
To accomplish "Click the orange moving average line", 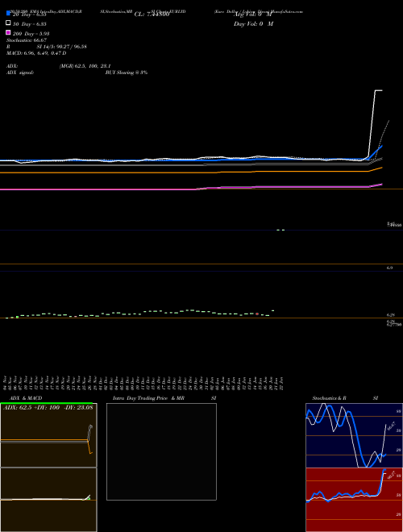I will click(x=190, y=172).
